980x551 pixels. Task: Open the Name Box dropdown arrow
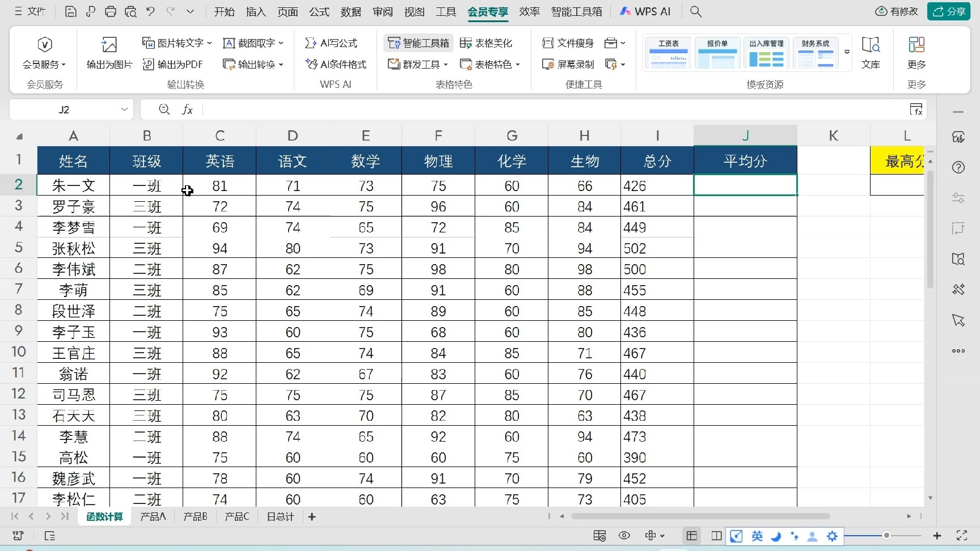point(124,109)
